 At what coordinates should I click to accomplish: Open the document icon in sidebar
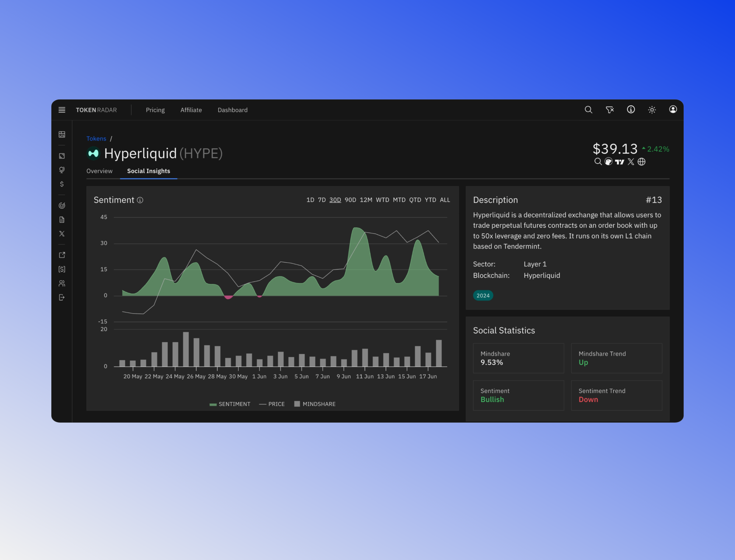(x=62, y=219)
